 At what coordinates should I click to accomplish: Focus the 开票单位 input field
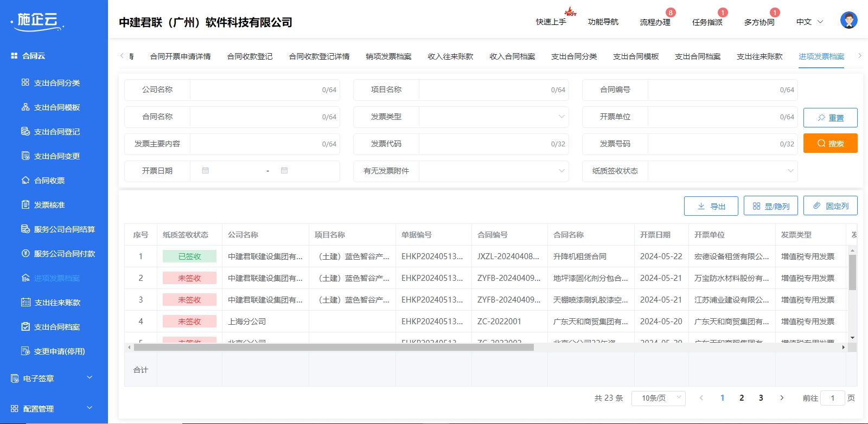point(723,117)
